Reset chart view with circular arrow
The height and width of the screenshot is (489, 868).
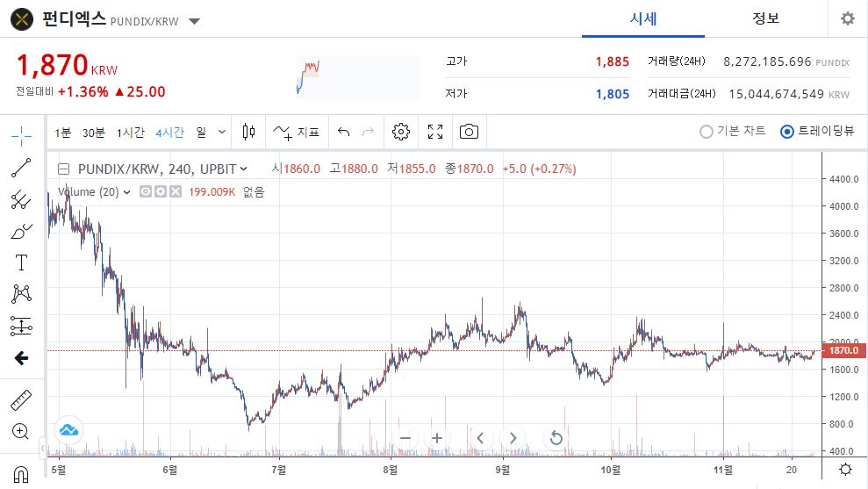[556, 438]
